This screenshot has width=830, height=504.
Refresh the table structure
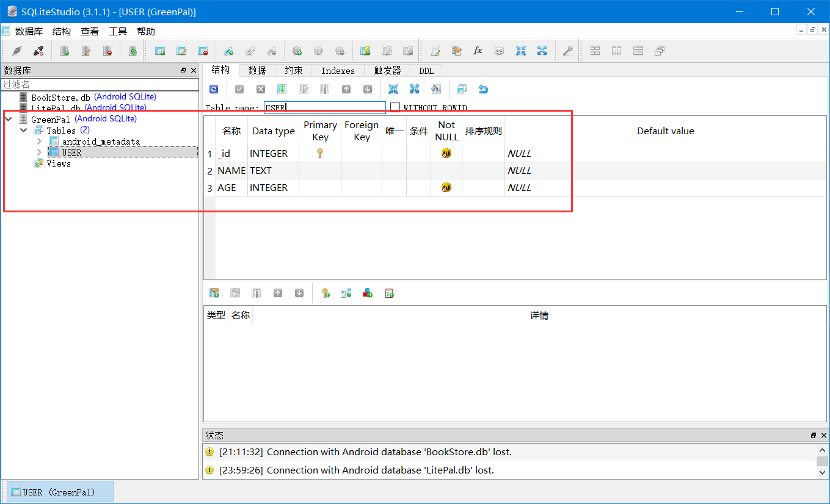pyautogui.click(x=214, y=89)
